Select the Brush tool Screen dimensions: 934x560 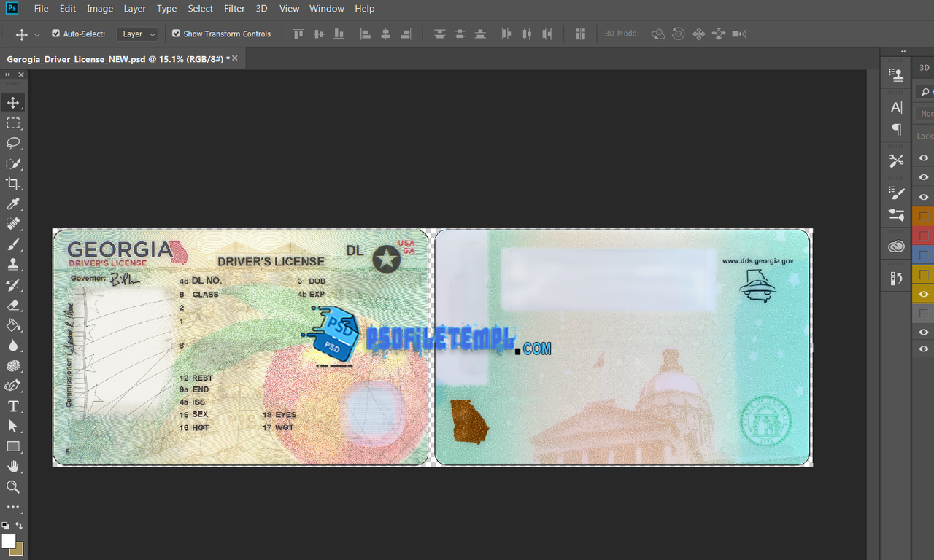click(x=13, y=244)
